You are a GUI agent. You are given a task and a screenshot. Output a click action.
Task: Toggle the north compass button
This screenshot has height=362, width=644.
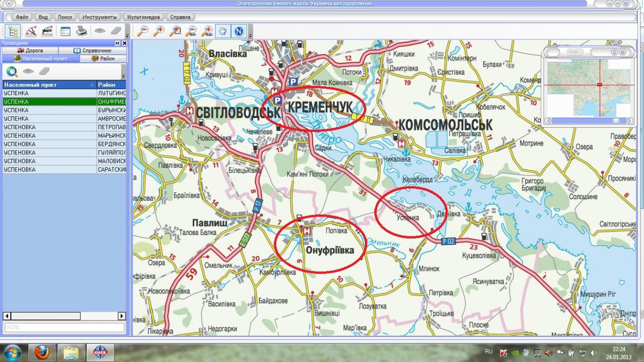pos(239,32)
